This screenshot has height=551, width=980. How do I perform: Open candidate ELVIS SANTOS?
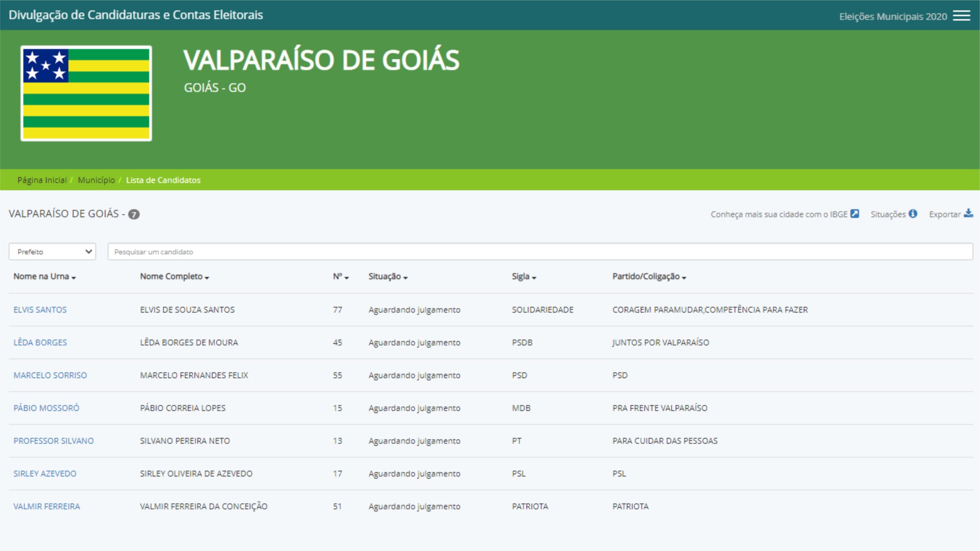click(40, 310)
